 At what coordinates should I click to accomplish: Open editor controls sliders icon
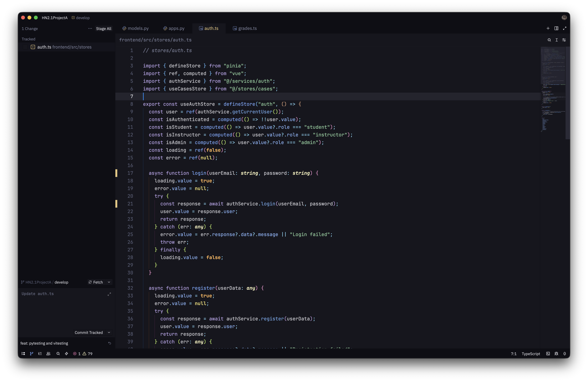pos(564,40)
